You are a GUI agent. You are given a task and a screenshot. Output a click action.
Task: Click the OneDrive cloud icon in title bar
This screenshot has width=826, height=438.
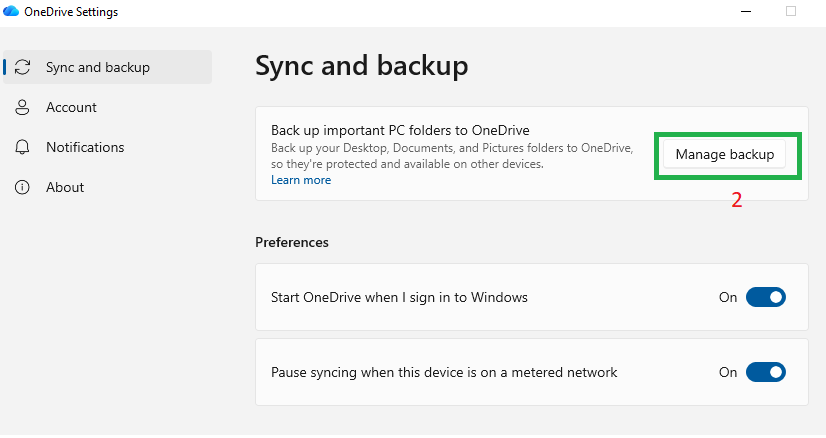coord(11,11)
